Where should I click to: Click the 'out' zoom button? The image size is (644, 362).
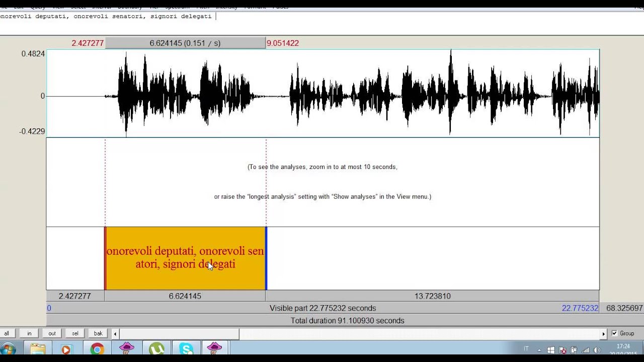pos(52,333)
